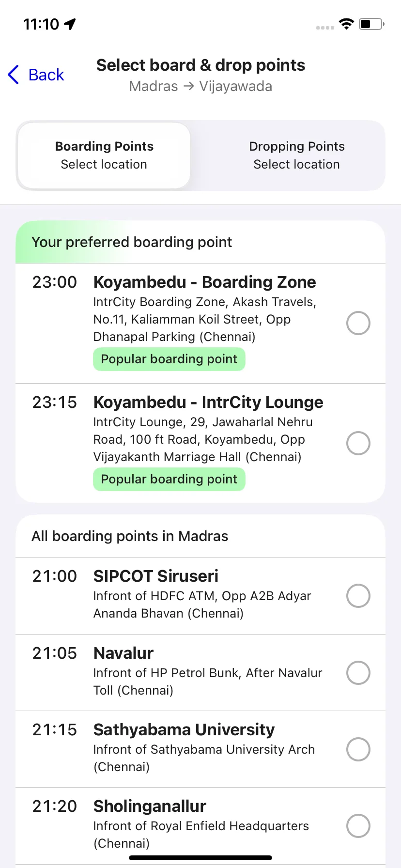Tap the home indicator bar at bottom
This screenshot has height=868, width=401.
coord(200,858)
